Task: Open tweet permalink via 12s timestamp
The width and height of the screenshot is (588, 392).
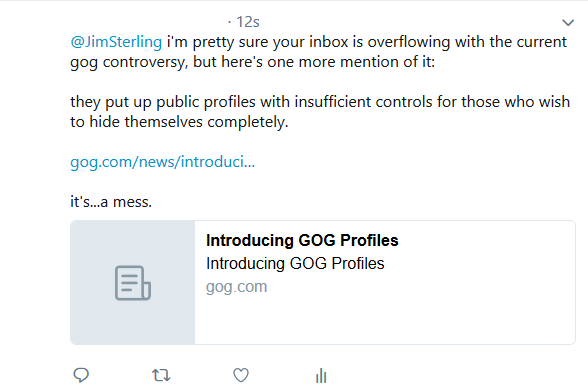Action: coord(248,22)
